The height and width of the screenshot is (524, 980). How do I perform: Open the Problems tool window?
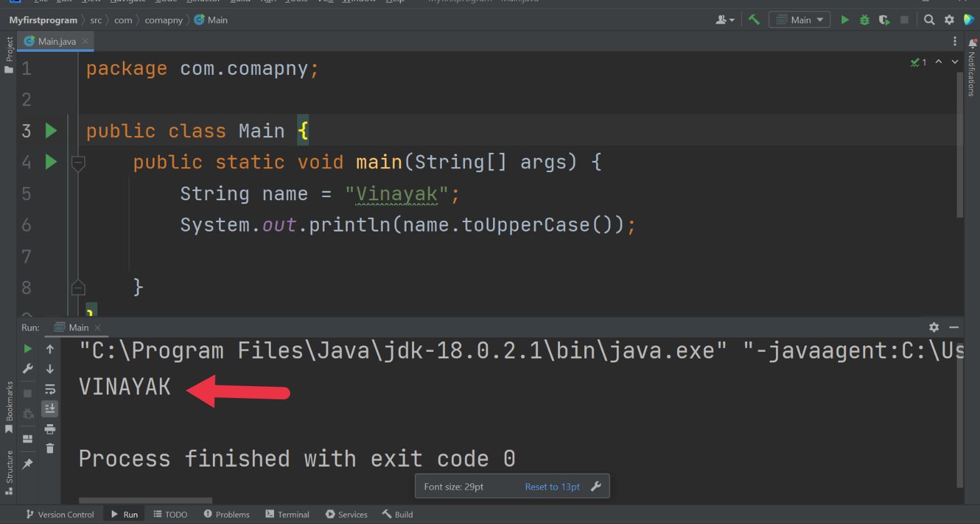[x=227, y=515]
